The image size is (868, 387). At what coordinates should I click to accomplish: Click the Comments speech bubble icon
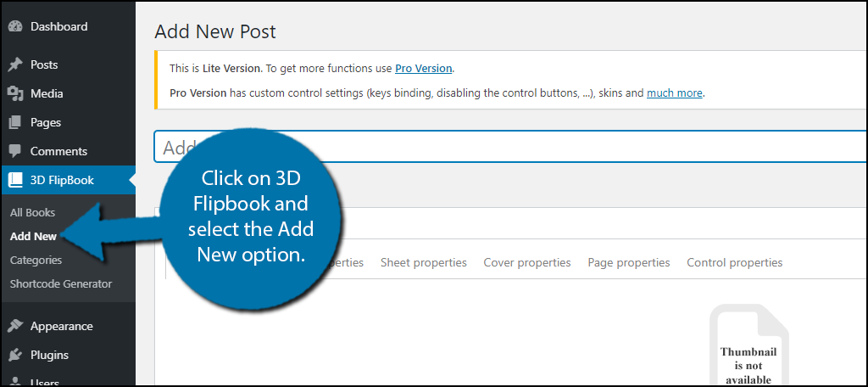coord(15,151)
